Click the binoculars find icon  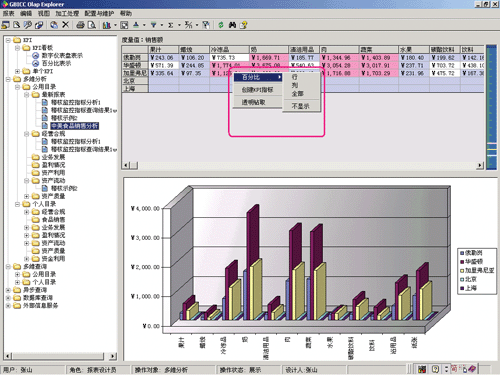click(232, 25)
